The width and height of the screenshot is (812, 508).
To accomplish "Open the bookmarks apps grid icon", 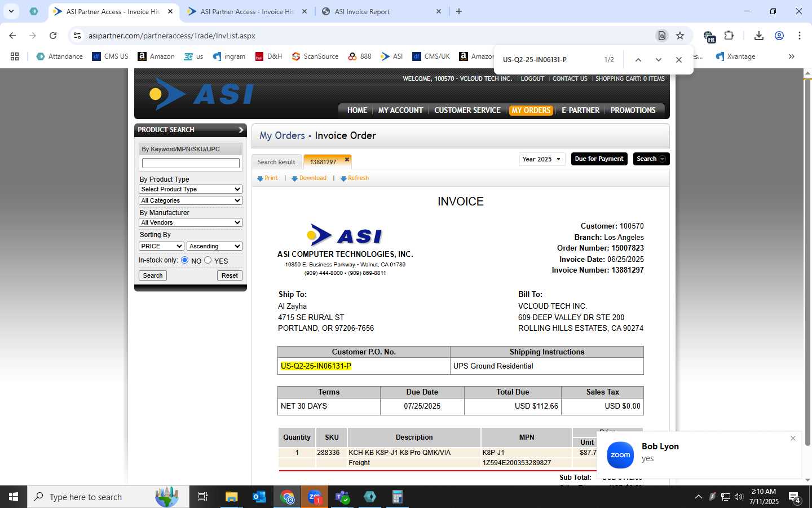I will tap(15, 56).
